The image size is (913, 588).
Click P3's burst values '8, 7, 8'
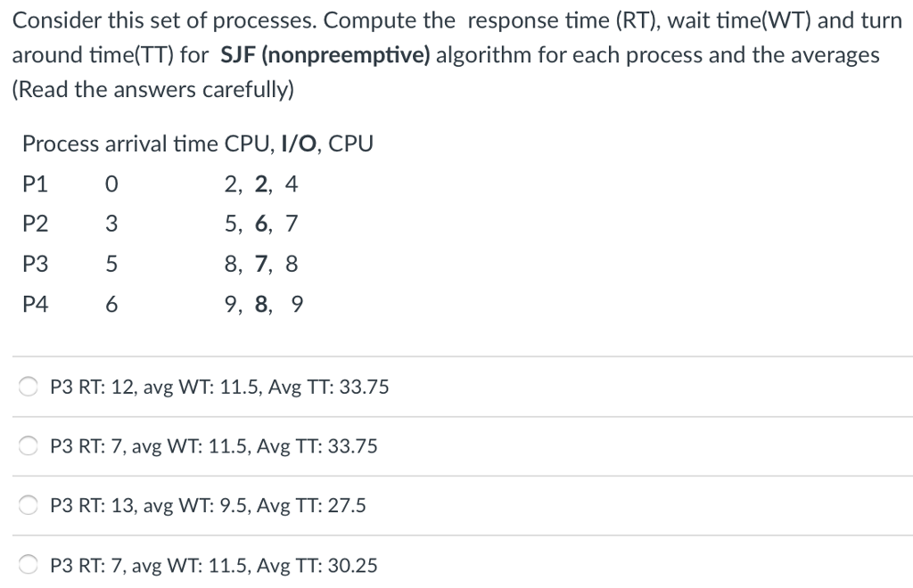click(x=261, y=264)
